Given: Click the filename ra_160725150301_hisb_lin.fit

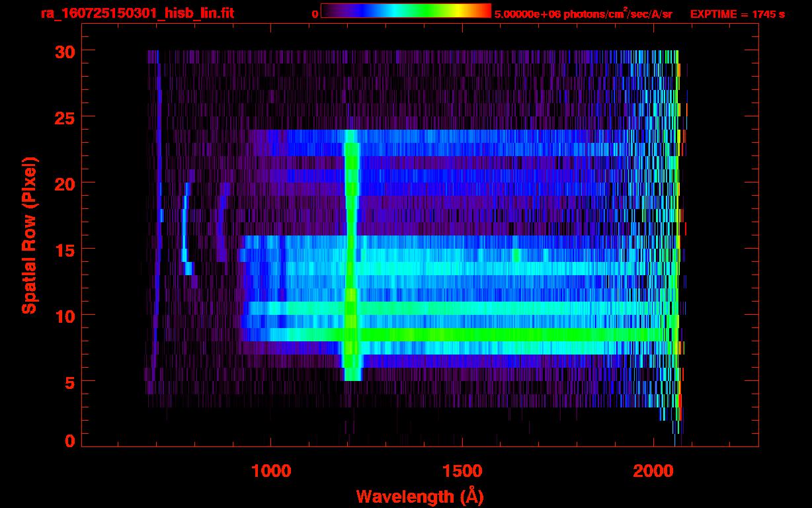Looking at the screenshot, I should click(137, 13).
